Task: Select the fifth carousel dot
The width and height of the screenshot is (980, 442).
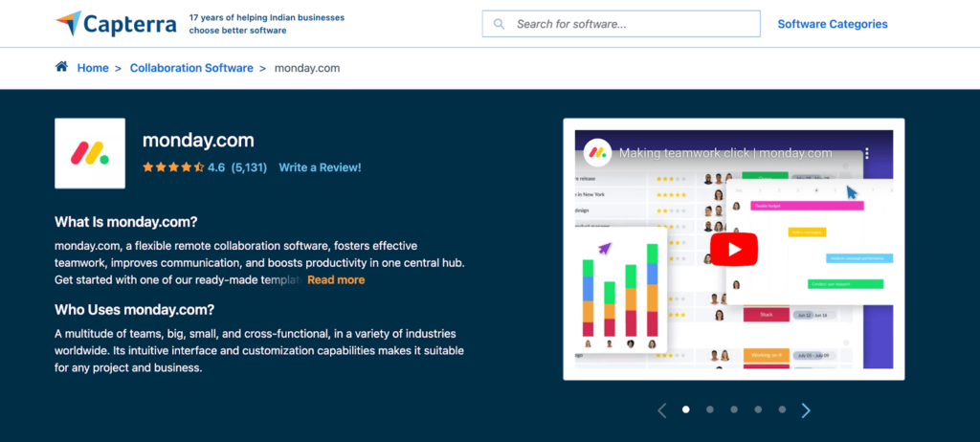Action: coord(782,409)
